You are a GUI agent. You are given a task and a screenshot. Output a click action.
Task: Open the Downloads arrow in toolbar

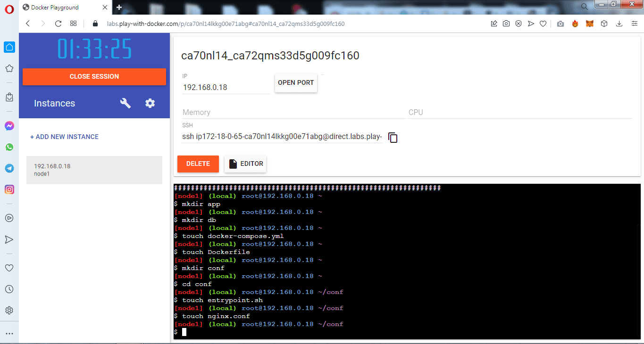pos(619,24)
